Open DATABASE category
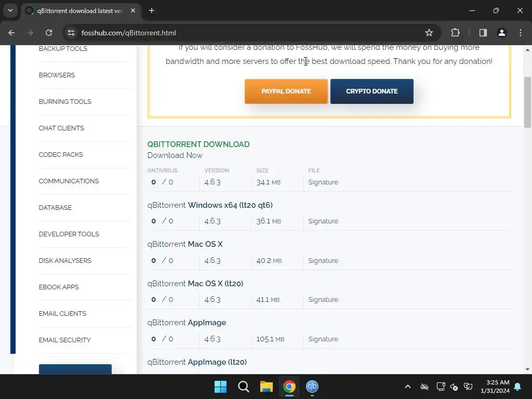Image resolution: width=532 pixels, height=399 pixels. coord(55,207)
